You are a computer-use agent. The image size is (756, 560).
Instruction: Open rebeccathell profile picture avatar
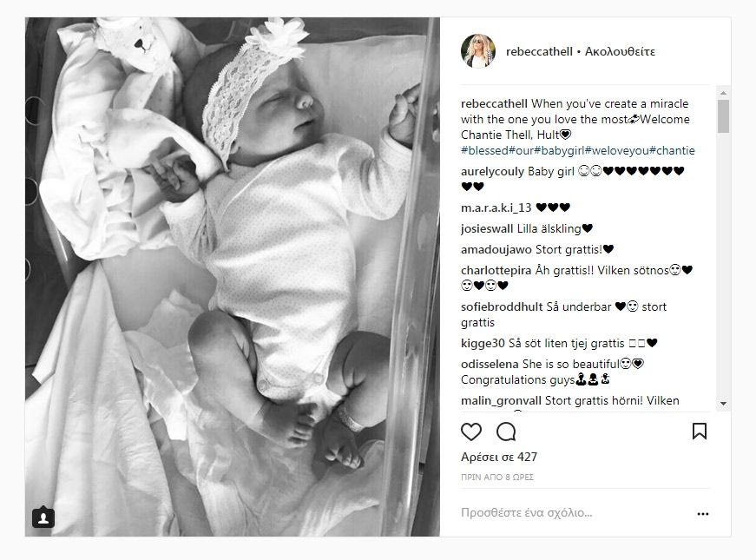point(477,51)
